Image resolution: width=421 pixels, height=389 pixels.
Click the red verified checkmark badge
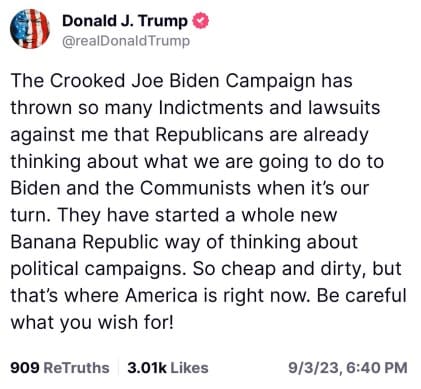point(201,21)
